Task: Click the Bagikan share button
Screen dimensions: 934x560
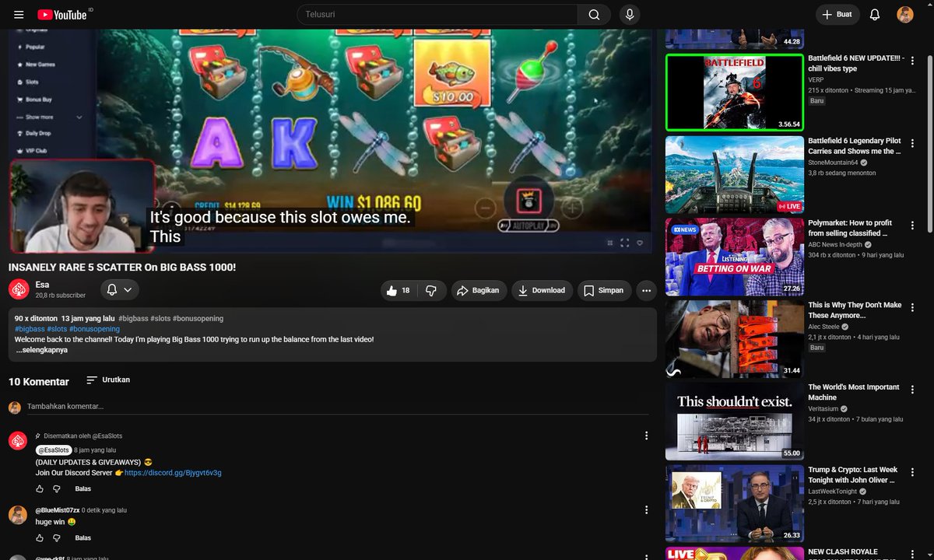Action: (479, 290)
